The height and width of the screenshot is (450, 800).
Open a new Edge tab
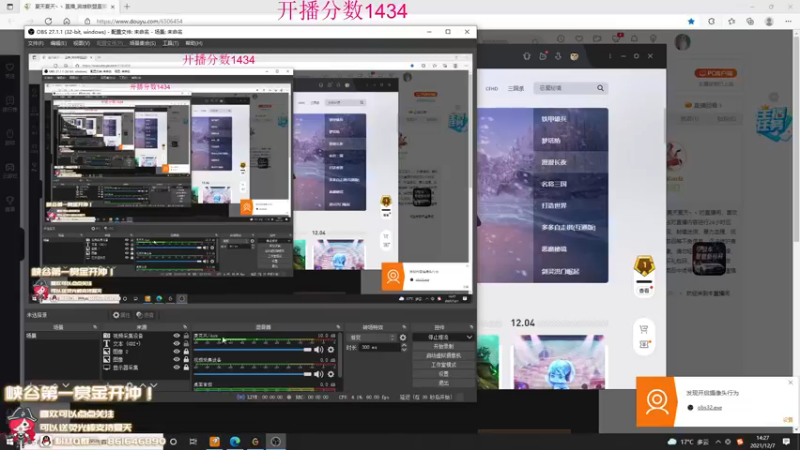click(127, 7)
